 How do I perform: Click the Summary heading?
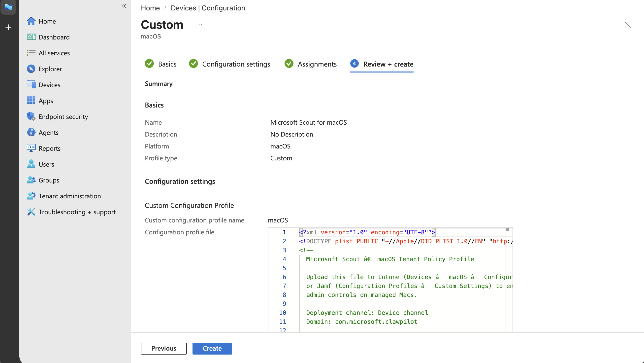159,84
